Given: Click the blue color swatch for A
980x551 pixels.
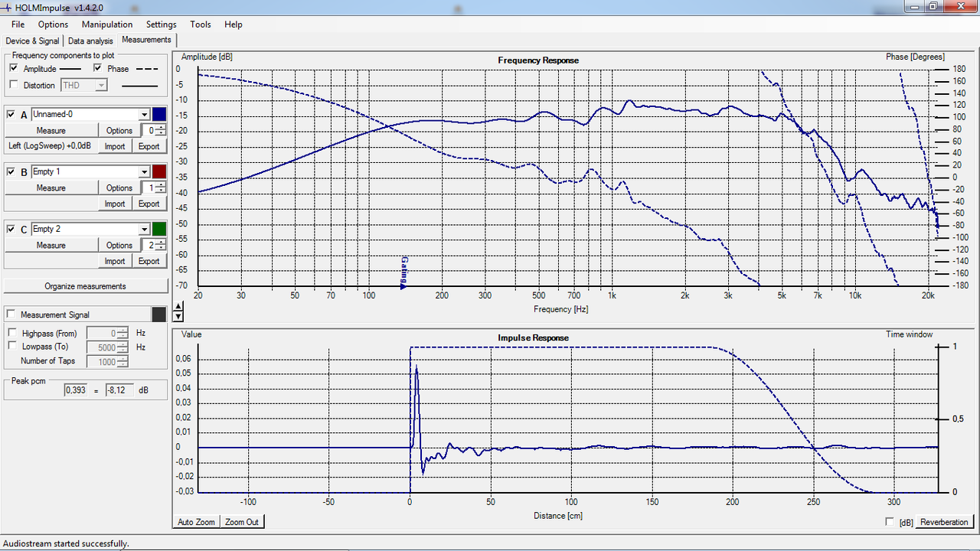Looking at the screenshot, I should tap(158, 114).
